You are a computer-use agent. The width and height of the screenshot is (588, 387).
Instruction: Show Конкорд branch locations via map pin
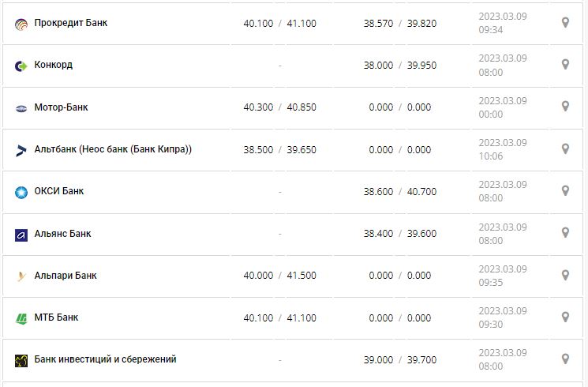(565, 65)
